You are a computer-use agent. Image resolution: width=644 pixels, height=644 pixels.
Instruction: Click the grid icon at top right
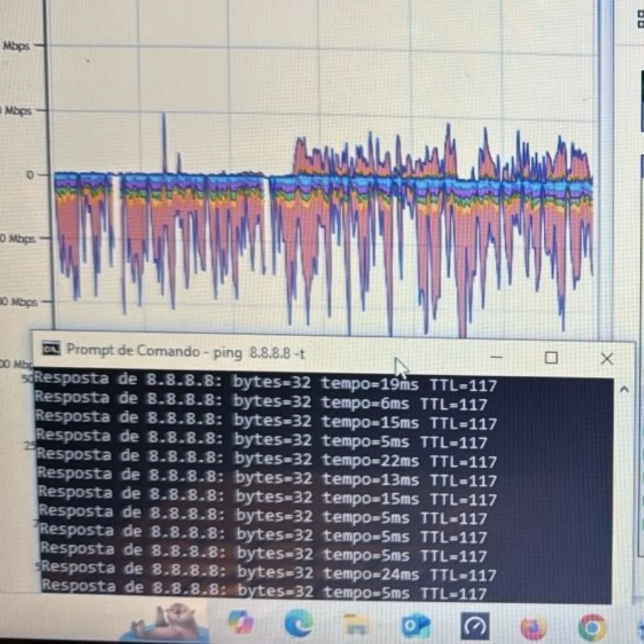point(640,19)
